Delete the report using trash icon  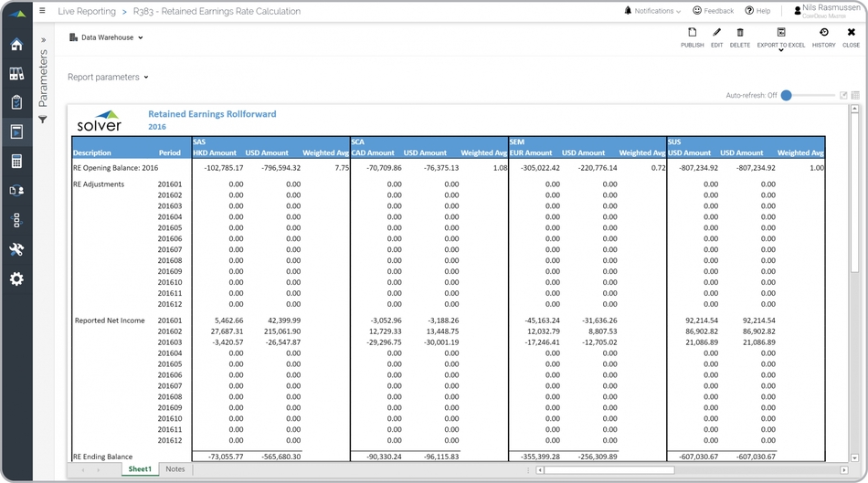739,37
